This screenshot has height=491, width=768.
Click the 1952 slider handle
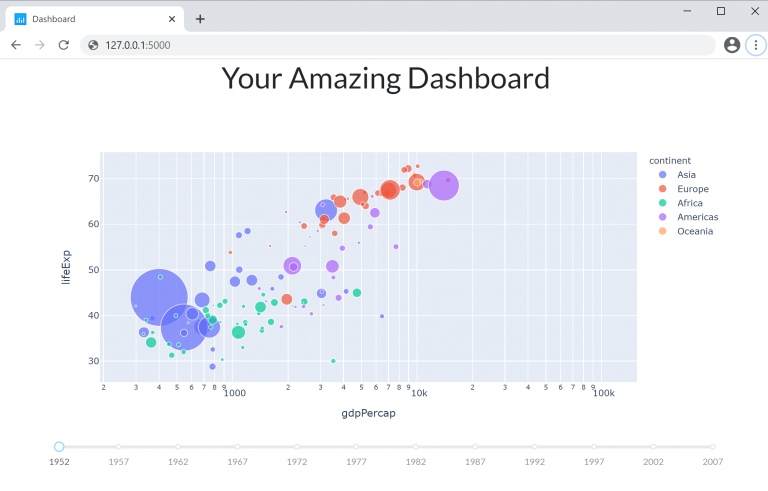pos(59,447)
